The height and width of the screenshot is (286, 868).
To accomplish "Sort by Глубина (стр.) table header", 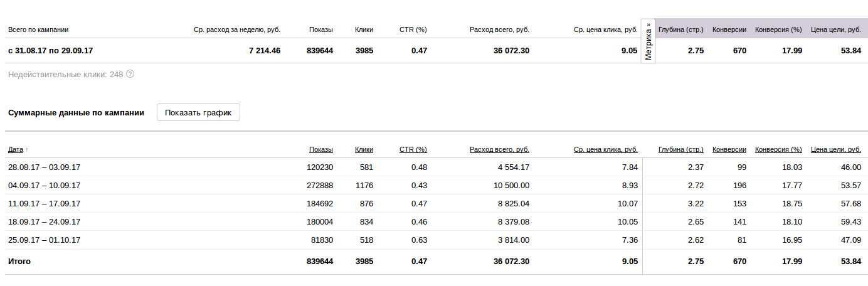I will (680, 150).
